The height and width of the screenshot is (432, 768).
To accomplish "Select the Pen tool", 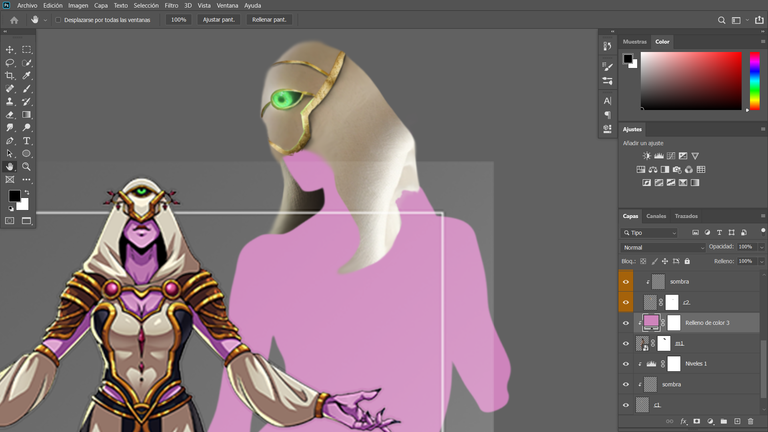I will point(10,141).
